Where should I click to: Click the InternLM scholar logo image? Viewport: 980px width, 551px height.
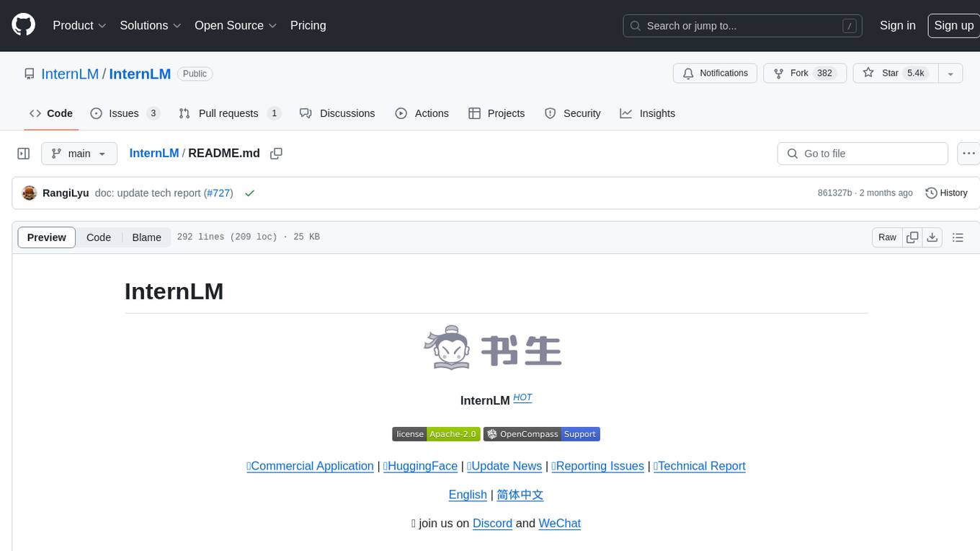pos(491,348)
